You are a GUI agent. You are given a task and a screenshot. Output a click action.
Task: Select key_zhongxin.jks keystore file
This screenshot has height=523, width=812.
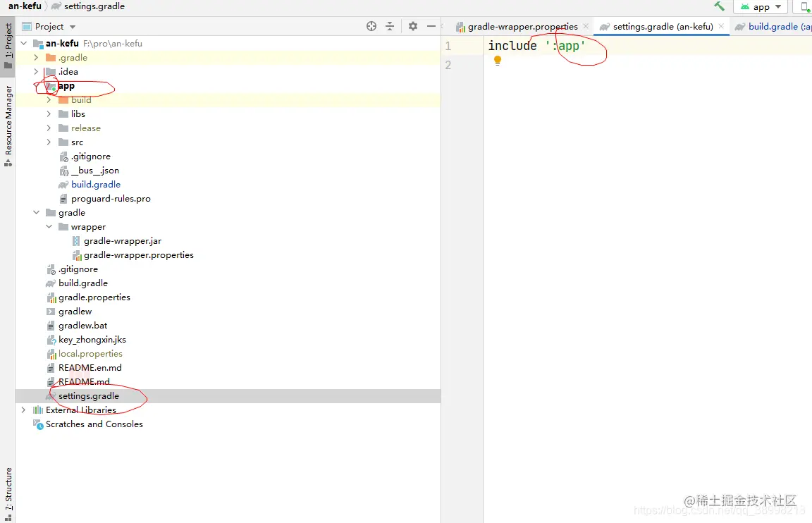pyautogui.click(x=92, y=340)
